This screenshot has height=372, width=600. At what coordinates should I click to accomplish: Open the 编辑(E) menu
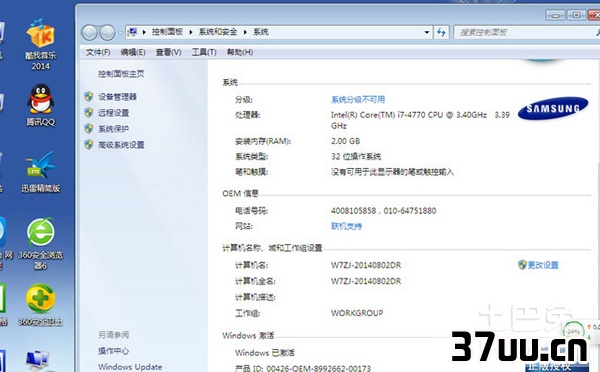click(x=133, y=52)
